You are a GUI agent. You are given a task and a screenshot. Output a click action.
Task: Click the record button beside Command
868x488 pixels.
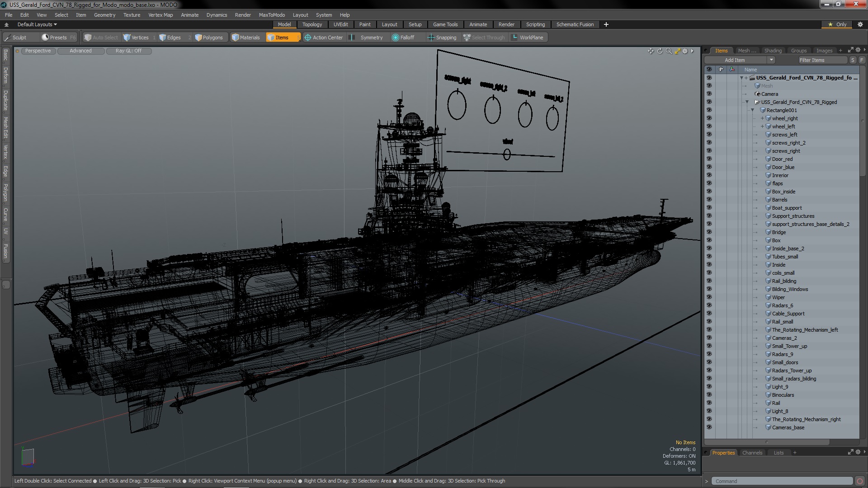tap(860, 481)
